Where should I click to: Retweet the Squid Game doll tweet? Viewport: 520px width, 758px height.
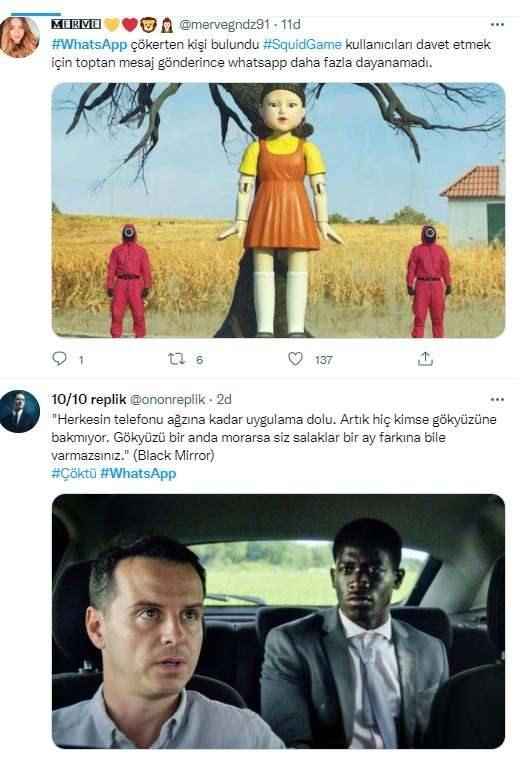coord(176,359)
